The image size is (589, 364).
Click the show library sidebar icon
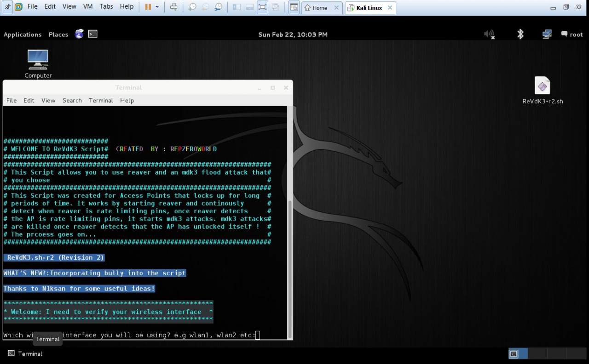point(237,7)
